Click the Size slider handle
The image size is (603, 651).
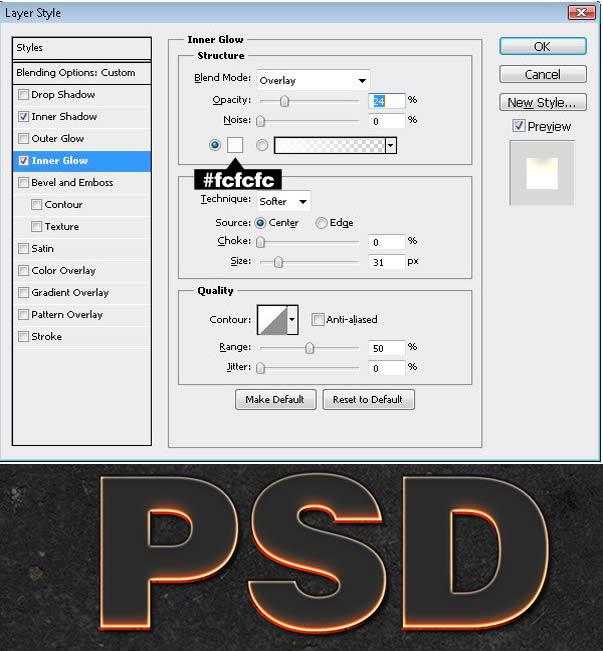tap(279, 262)
